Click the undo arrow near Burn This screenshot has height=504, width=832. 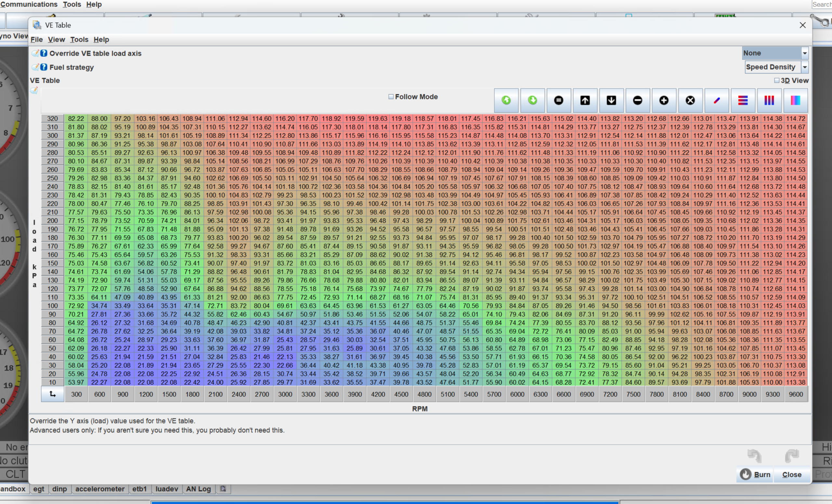pos(755,456)
